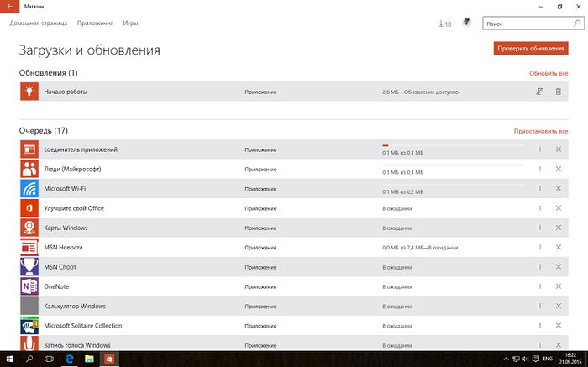The width and height of the screenshot is (588, 367).
Task: Open the downloads indicator showing 18
Action: [x=445, y=24]
